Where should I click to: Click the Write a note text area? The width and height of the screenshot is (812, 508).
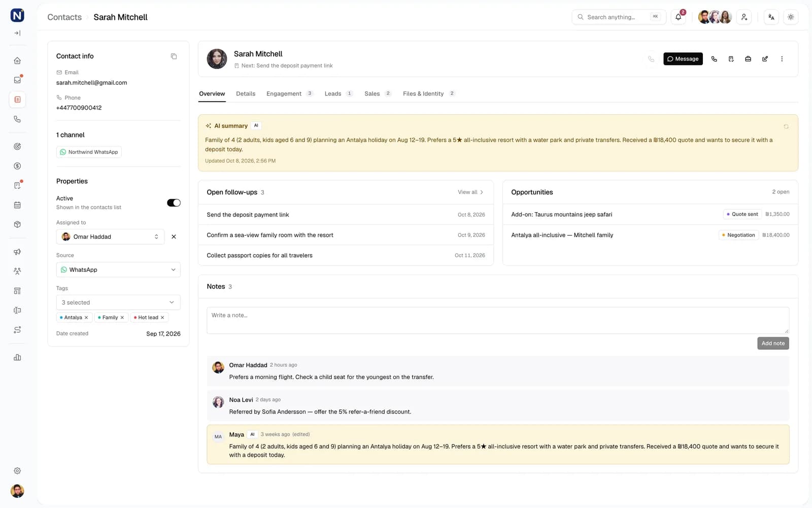(x=498, y=320)
